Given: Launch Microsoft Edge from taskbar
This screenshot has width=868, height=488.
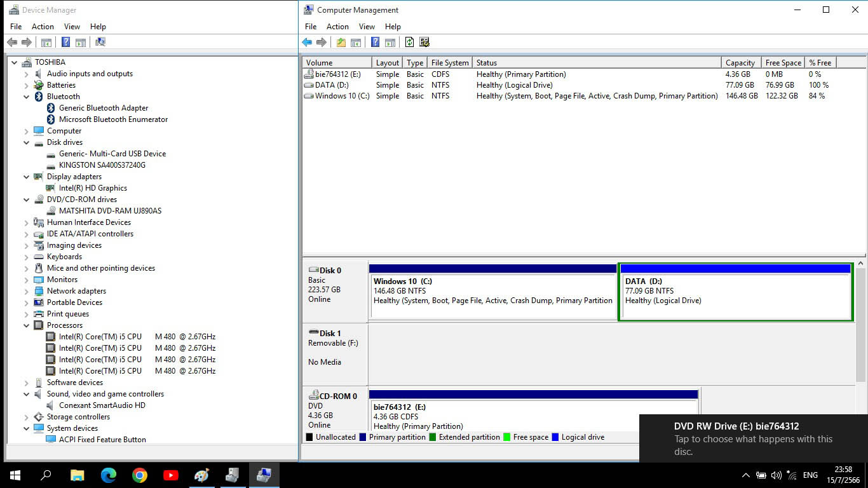Looking at the screenshot, I should 108,475.
